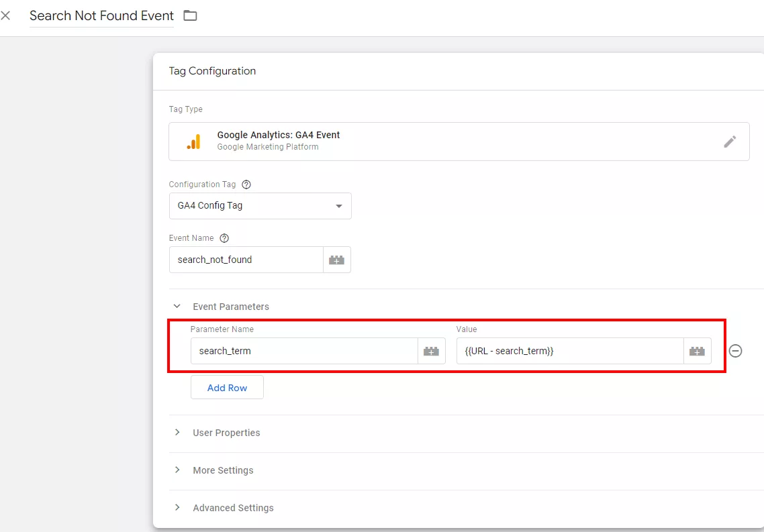Viewport: 764px width, 532px height.
Task: Click the Value field {{URL - search_term}}
Action: [x=569, y=351]
